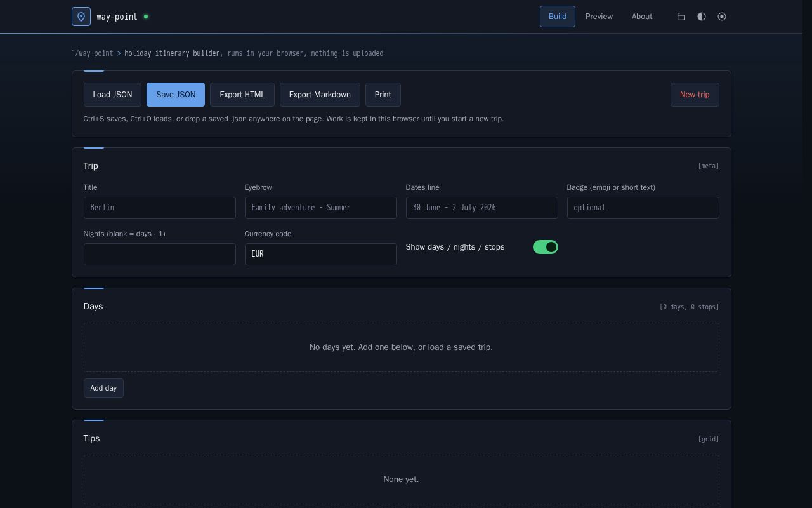Focus the Currency code field
This screenshot has width=812, height=508.
(321, 254)
